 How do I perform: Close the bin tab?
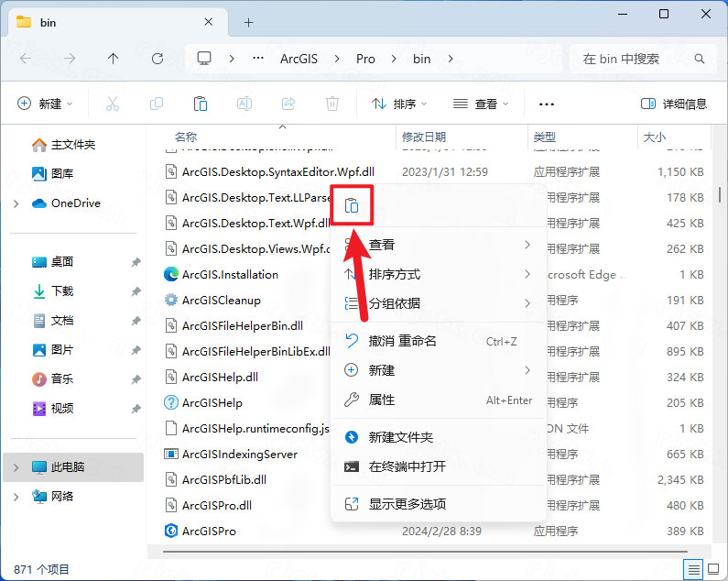point(209,22)
